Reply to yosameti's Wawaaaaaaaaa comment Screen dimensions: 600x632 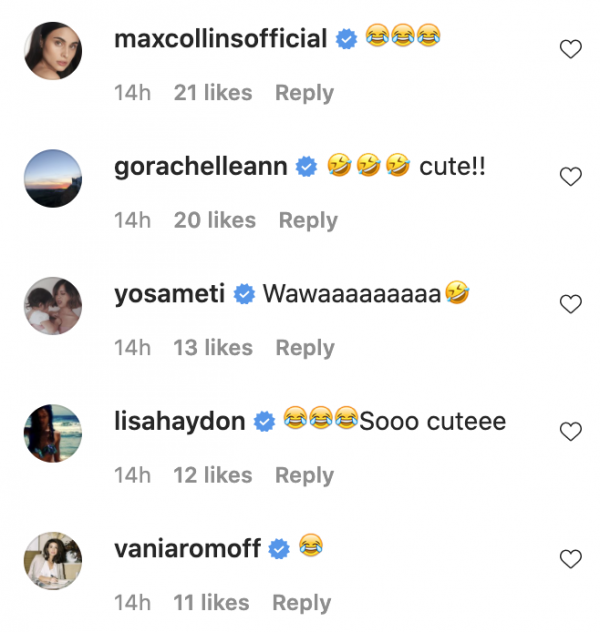(x=304, y=348)
